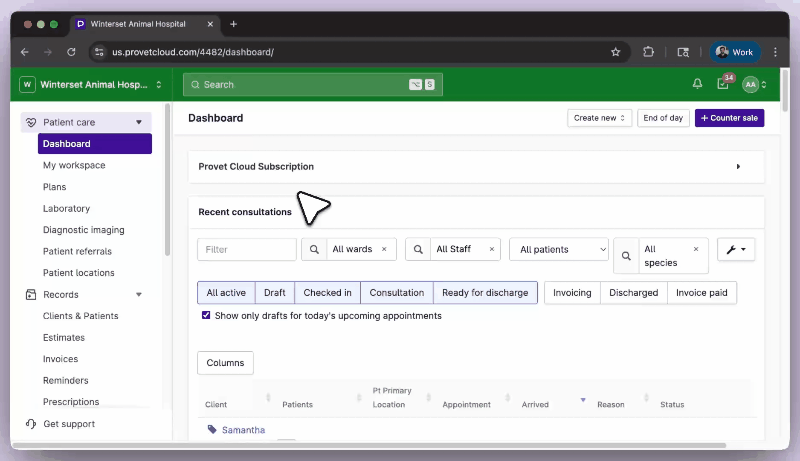Open the Create new dropdown
The image size is (800, 461).
point(600,118)
